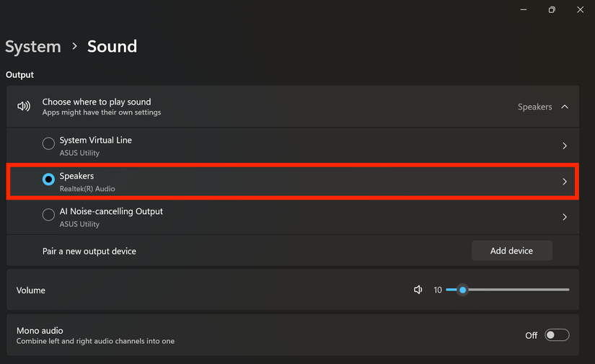Screen dimensions: 595x364
Task: Collapse the output device list chevron
Action: (565, 107)
